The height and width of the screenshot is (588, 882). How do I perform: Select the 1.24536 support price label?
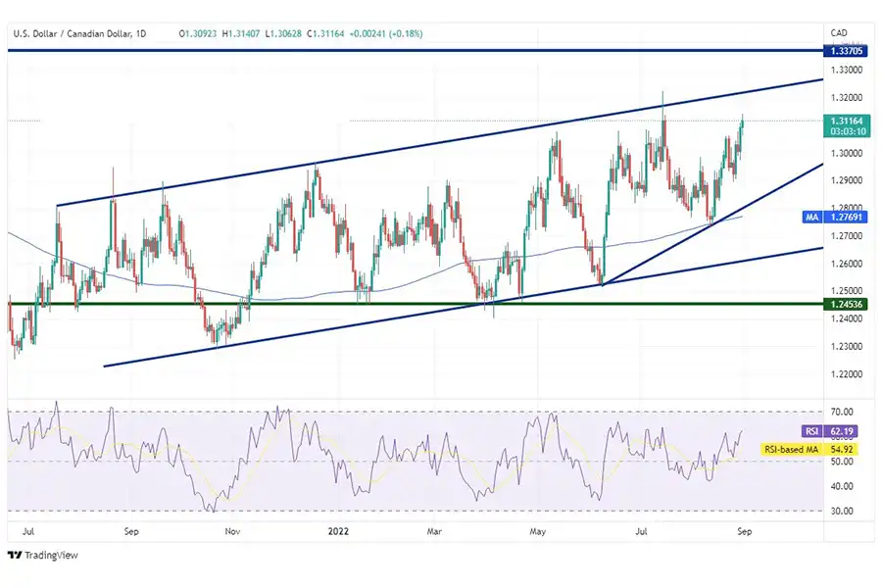pyautogui.click(x=846, y=305)
